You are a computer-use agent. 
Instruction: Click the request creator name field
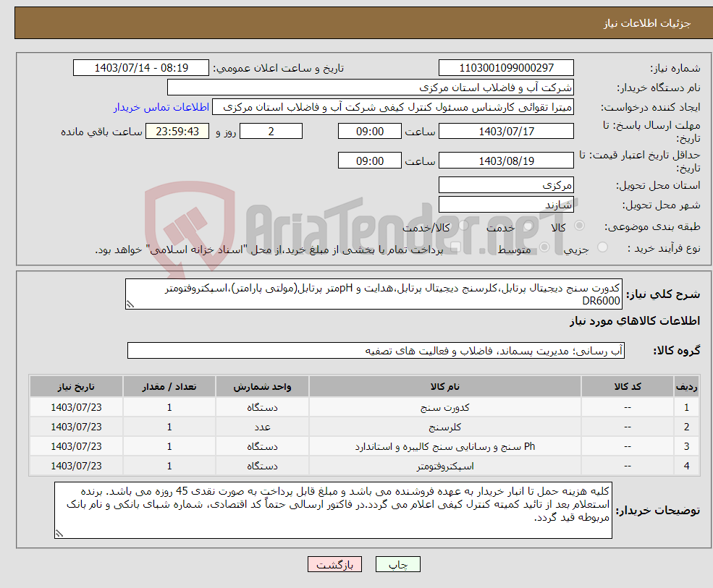(x=393, y=107)
